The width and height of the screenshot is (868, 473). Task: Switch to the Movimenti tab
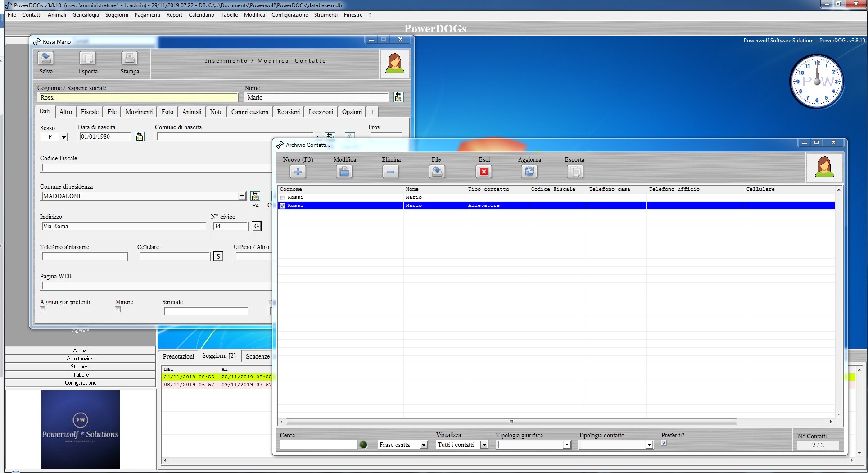pyautogui.click(x=139, y=112)
